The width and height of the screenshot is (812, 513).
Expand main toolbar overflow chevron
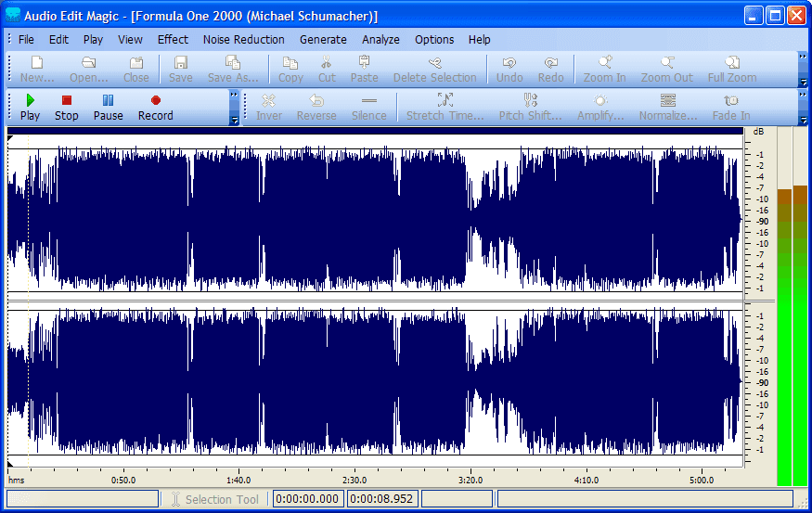coord(803,56)
